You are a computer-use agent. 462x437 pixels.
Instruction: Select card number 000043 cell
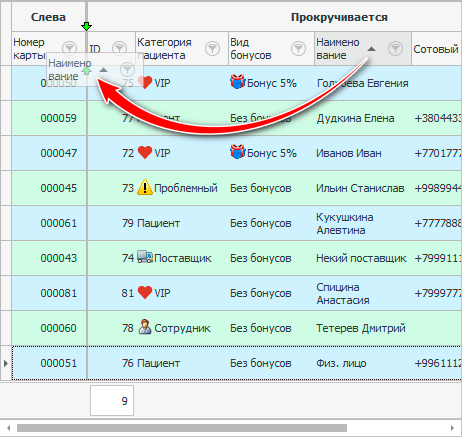pos(49,258)
